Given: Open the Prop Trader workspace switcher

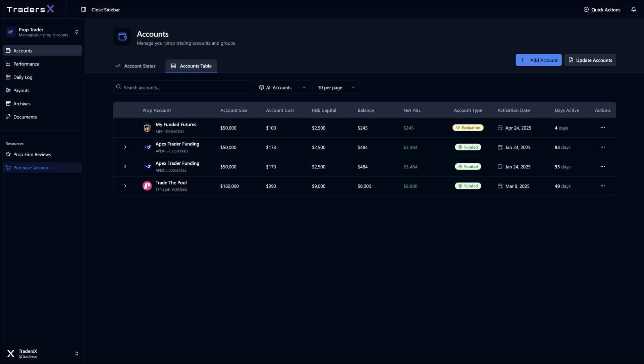Looking at the screenshot, I should coord(76,32).
